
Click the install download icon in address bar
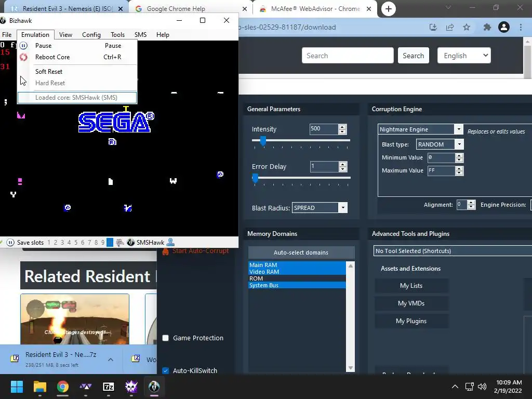(433, 27)
